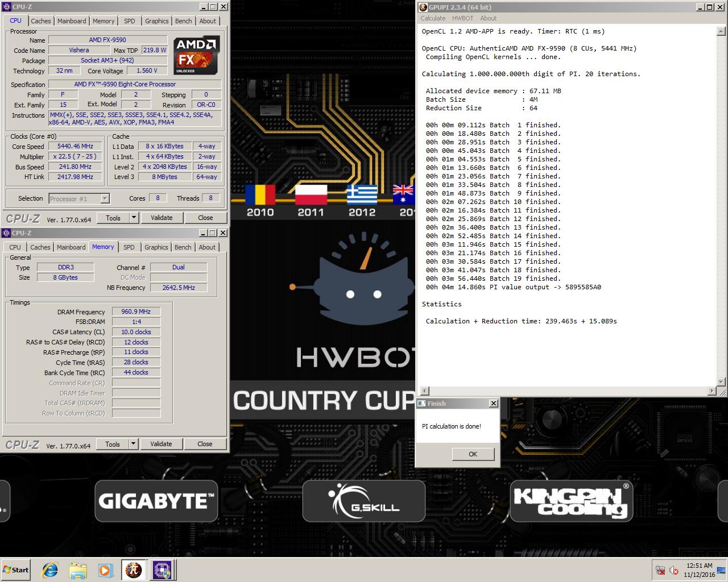Image resolution: width=728 pixels, height=582 pixels.
Task: Close the Finish dialog with X
Action: click(493, 403)
